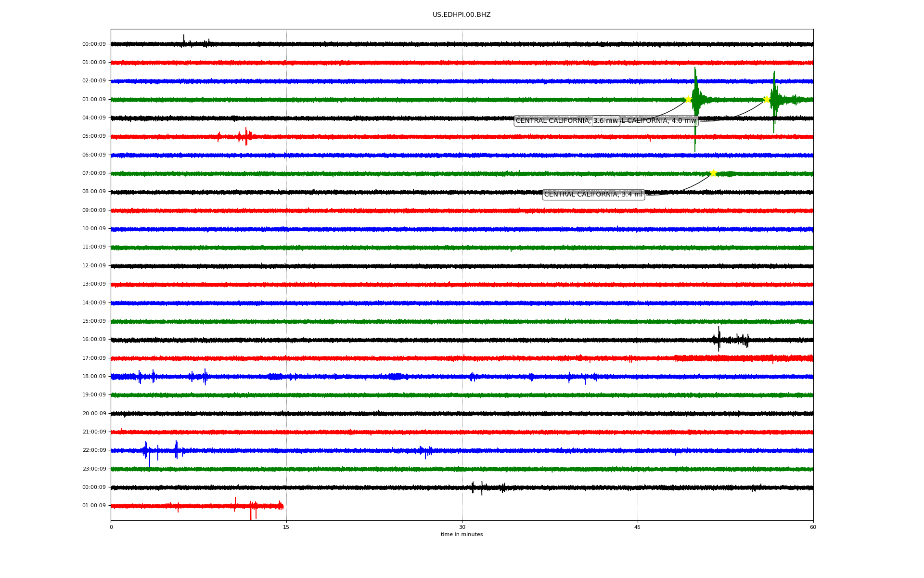Click the 16:00:09 row time label
The width and height of the screenshot is (924, 578).
pos(94,340)
